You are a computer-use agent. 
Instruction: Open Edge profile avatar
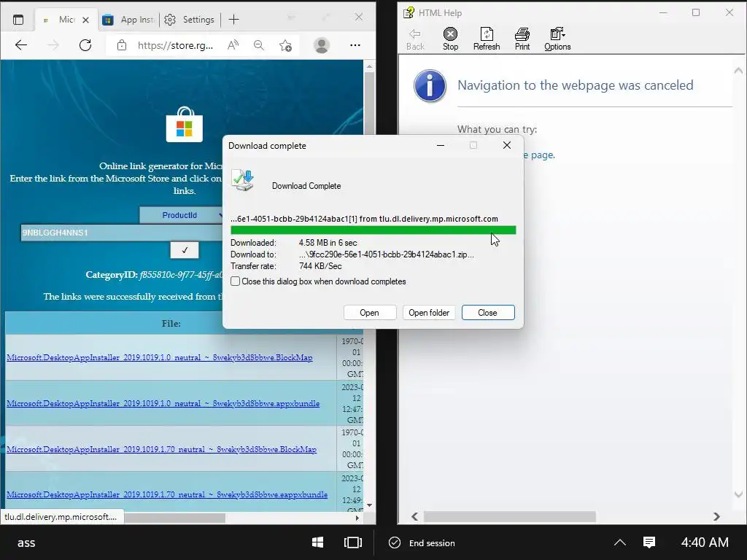pos(322,45)
